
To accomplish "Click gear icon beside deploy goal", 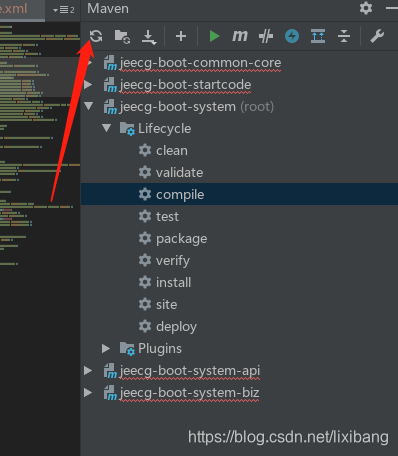I will (x=145, y=326).
